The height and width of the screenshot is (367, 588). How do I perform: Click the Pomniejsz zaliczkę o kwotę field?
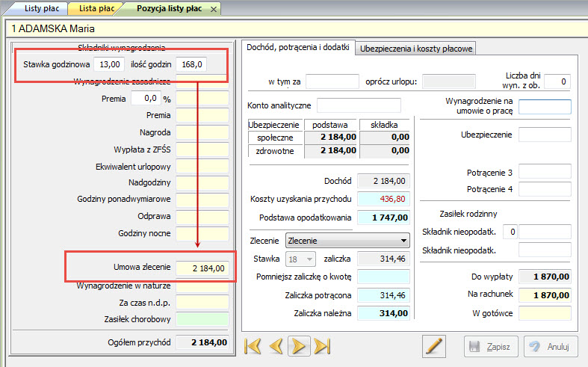coord(383,277)
